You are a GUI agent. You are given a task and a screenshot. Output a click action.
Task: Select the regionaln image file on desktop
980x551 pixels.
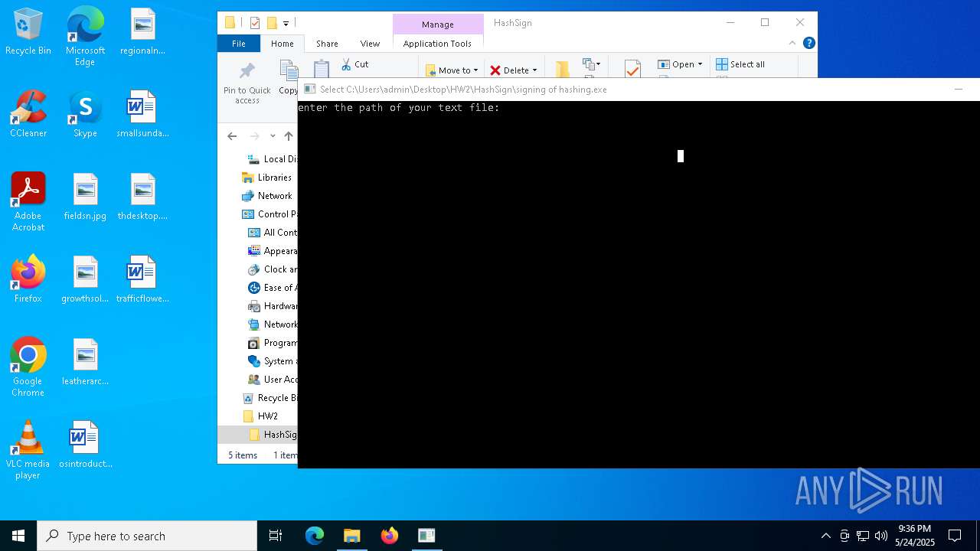click(x=142, y=31)
